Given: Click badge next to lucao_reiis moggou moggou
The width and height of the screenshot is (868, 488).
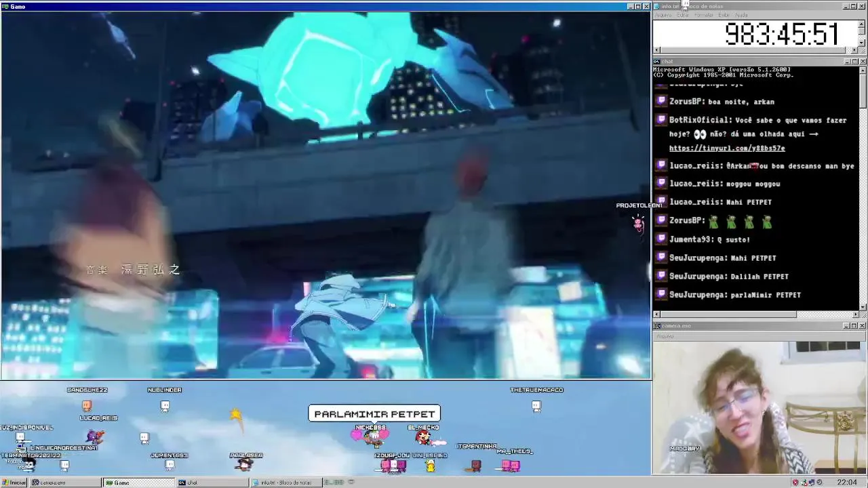Looking at the screenshot, I should click(x=661, y=184).
